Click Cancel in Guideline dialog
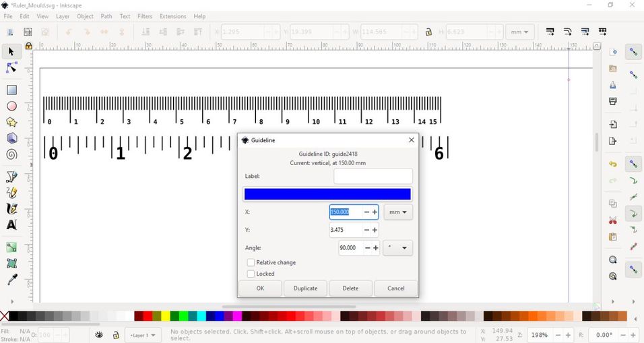Screen dimensions: 644x343 (396, 288)
